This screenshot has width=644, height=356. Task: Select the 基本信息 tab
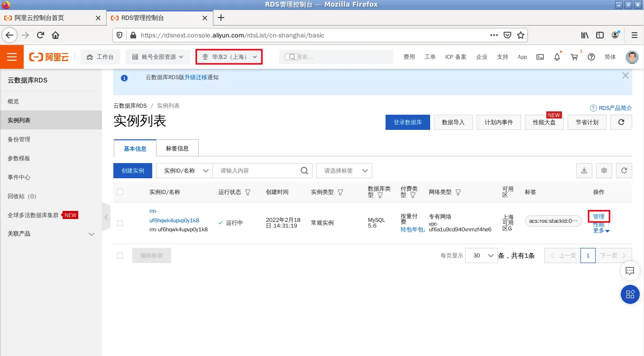[135, 148]
